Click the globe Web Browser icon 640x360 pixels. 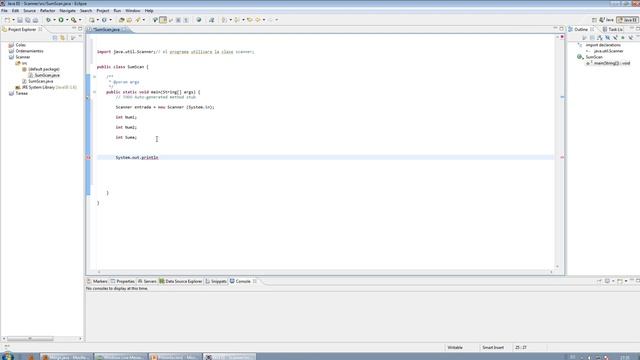point(199,20)
